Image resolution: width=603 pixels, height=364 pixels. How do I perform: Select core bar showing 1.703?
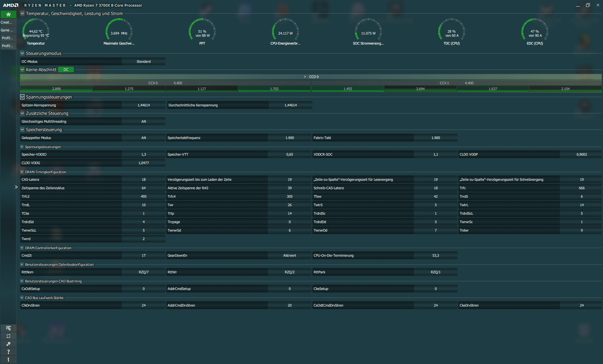pyautogui.click(x=274, y=89)
